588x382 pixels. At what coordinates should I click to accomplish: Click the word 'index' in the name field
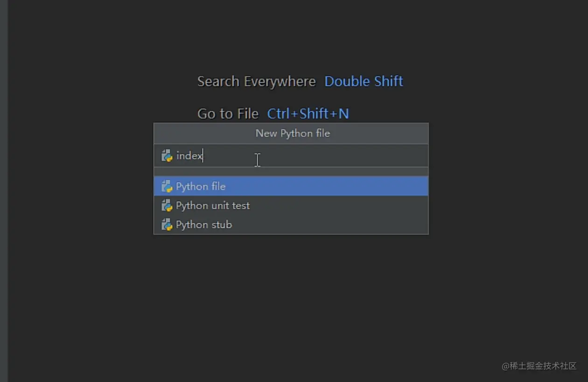189,156
